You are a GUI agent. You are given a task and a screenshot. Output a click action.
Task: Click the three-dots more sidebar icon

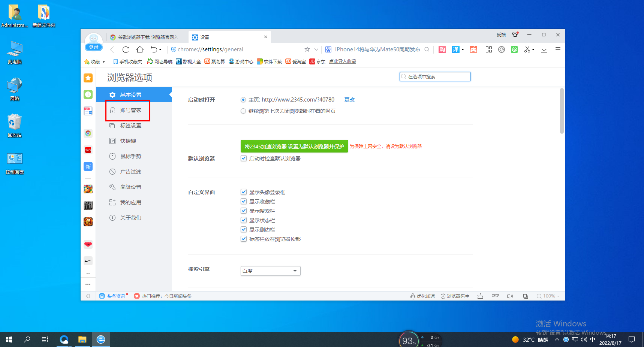[x=88, y=284]
